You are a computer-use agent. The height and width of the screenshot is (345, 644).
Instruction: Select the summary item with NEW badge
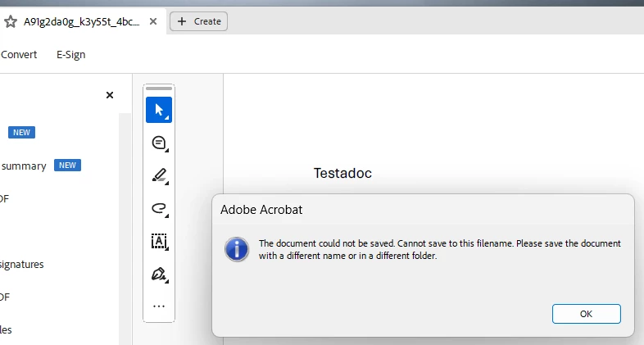(x=41, y=166)
